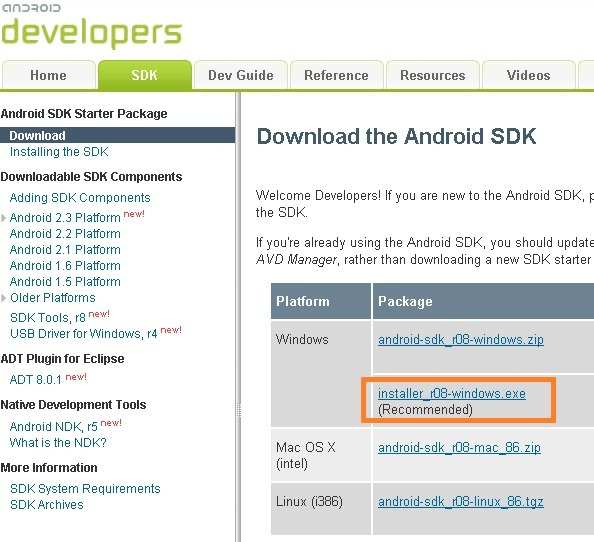This screenshot has width=594, height=542.
Task: Open Installing the SDK link
Action: point(59,152)
